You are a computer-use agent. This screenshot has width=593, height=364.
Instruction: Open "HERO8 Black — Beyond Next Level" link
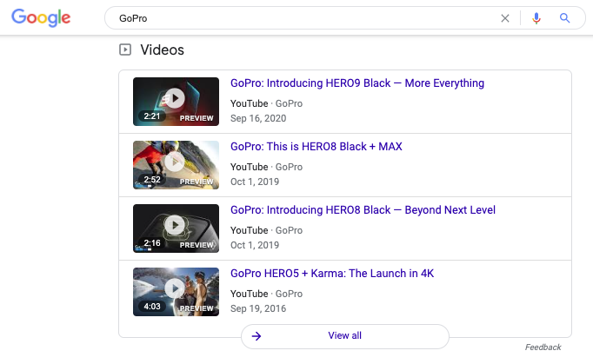(x=363, y=210)
